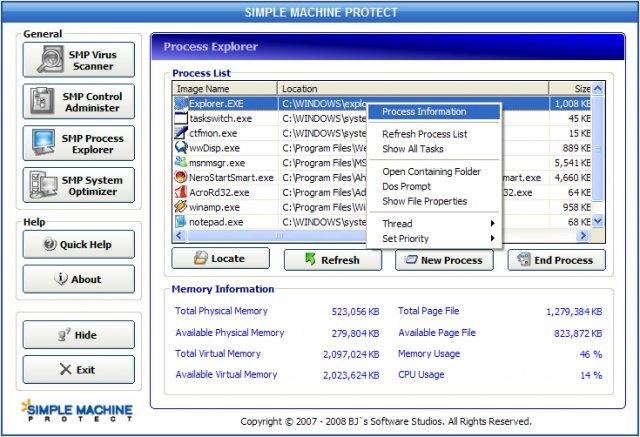Screen dimensions: 640x437
Task: Click the Explorer.EXE process icon
Action: click(181, 103)
